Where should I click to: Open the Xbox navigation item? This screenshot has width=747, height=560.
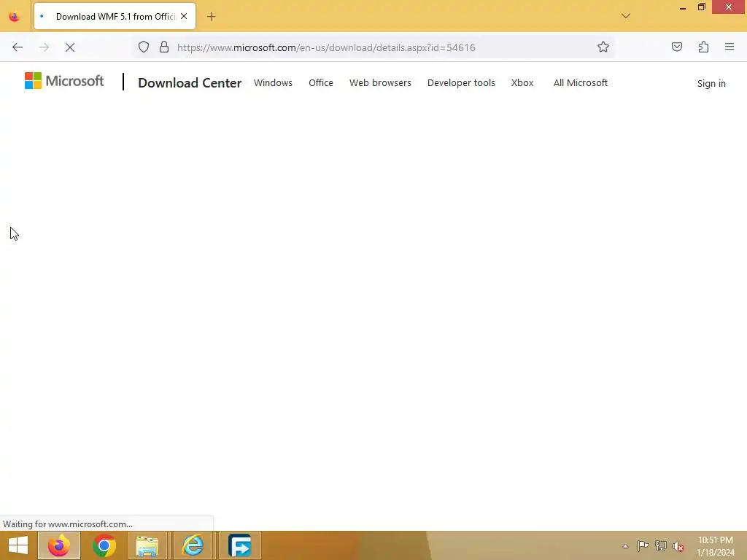point(522,83)
